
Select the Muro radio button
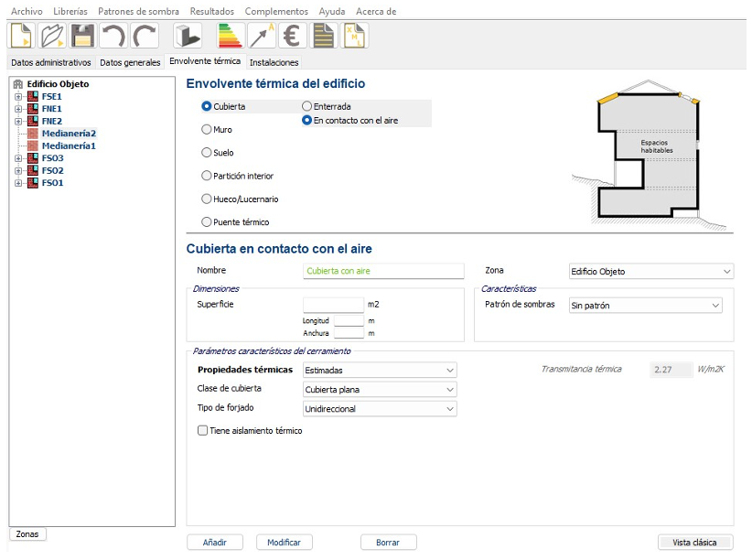(x=207, y=130)
